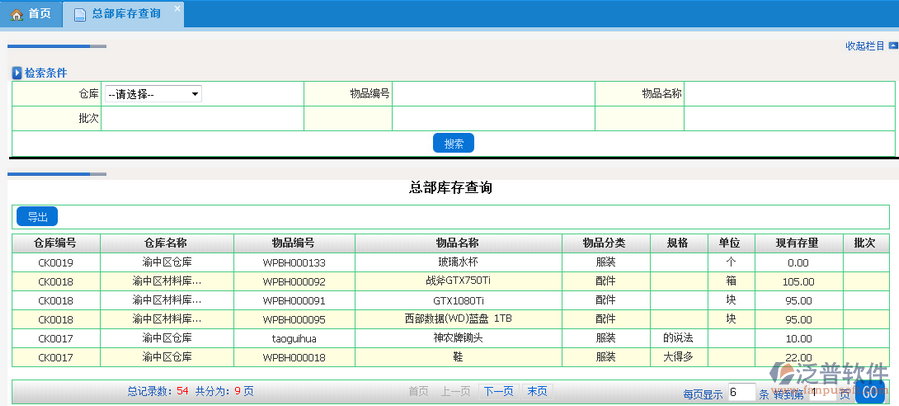Click the 物品编号 search input field
This screenshot has width=899, height=406.
493,94
